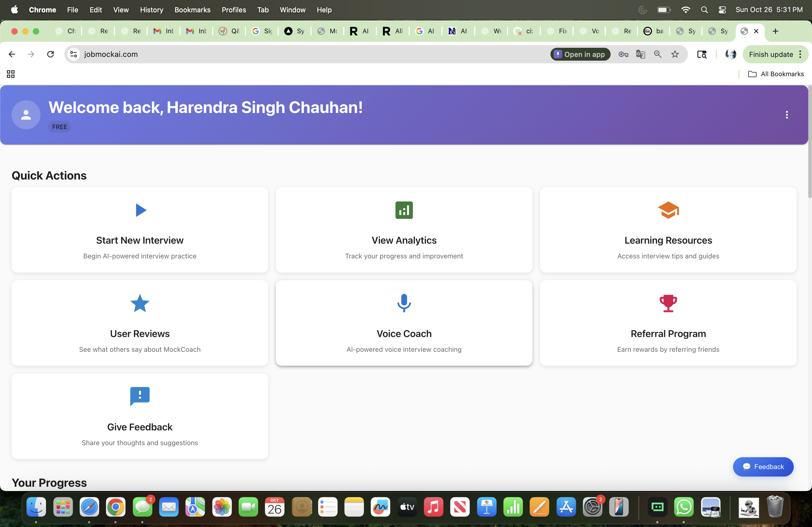Click the zoom magnifier icon in the address bar
812x527 pixels.
658,54
